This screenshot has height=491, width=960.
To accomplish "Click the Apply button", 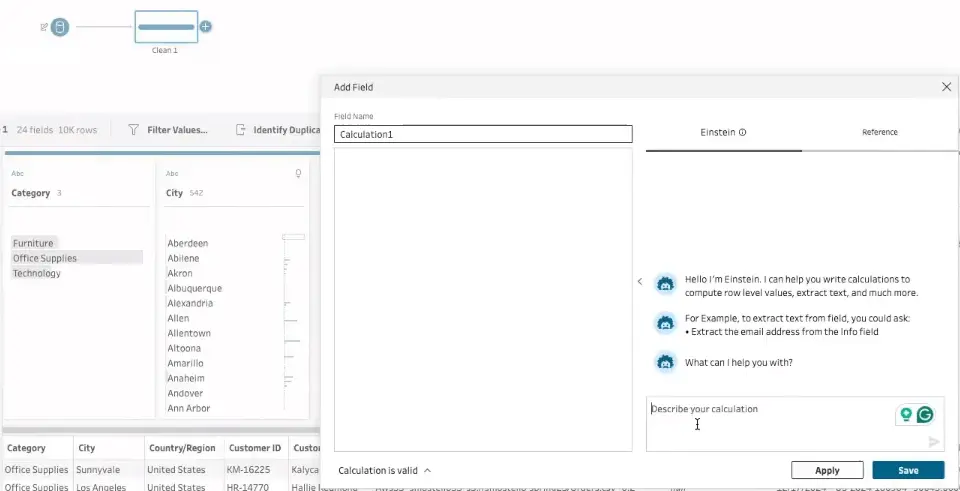I will [827, 470].
